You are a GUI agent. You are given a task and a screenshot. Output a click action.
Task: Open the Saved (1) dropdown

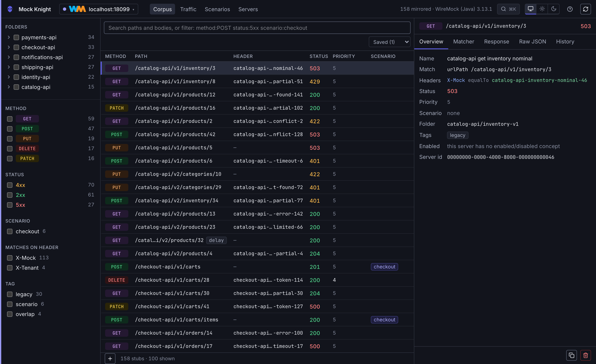(x=389, y=42)
